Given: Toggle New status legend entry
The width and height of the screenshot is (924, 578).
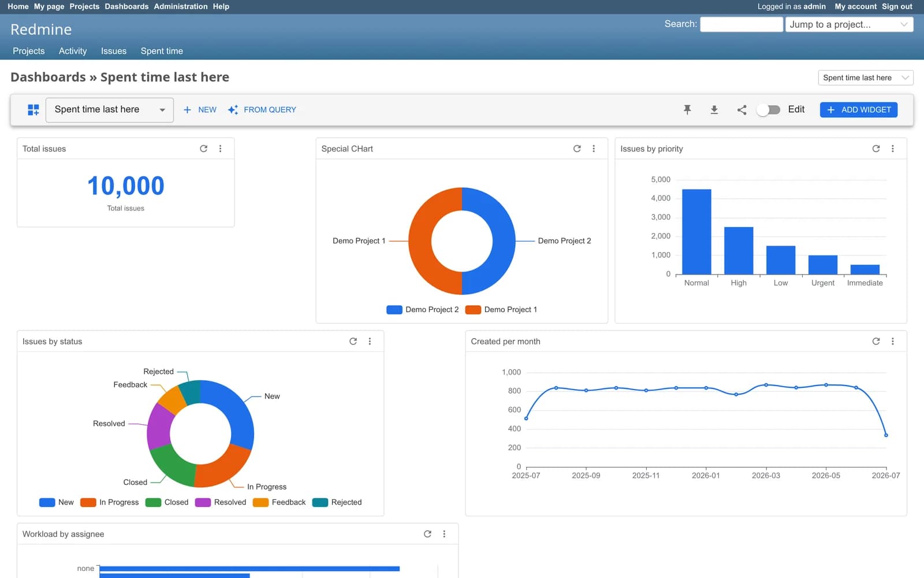Looking at the screenshot, I should tap(57, 502).
